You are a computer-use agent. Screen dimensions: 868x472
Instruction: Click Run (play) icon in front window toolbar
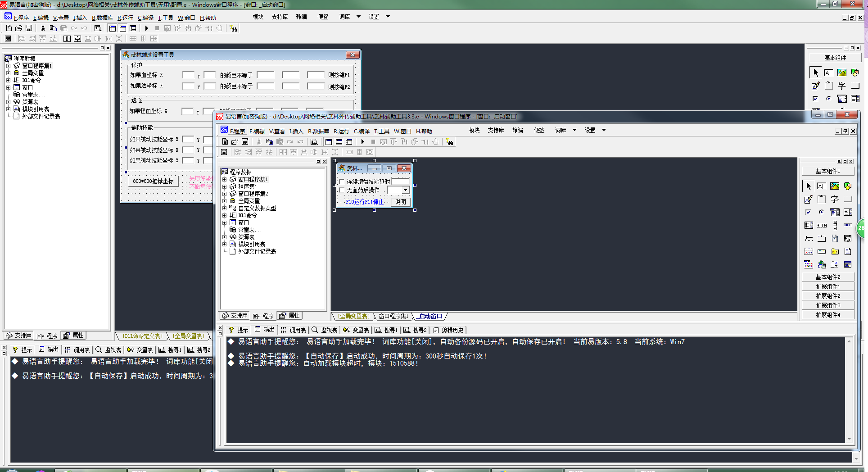point(362,142)
